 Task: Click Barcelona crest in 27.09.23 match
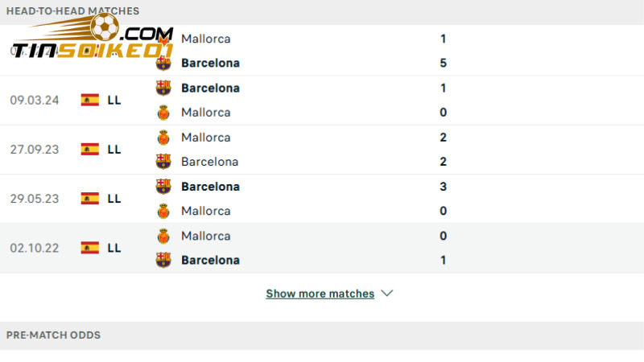coord(163,162)
